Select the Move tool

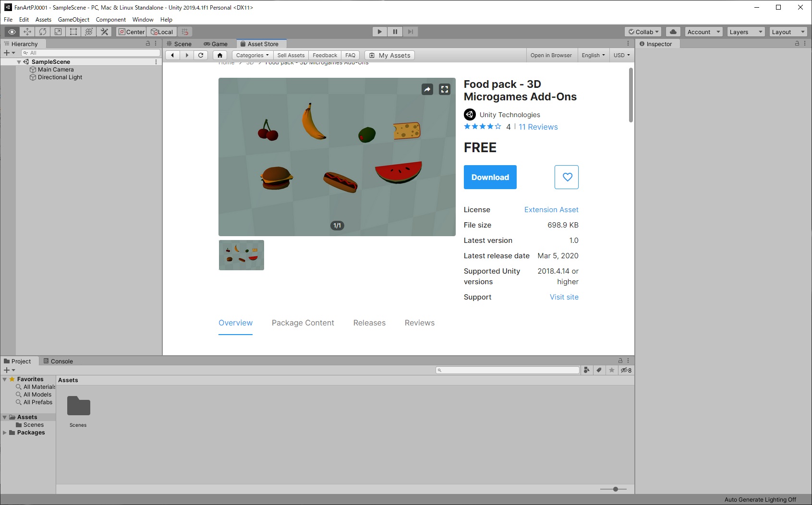[27, 32]
